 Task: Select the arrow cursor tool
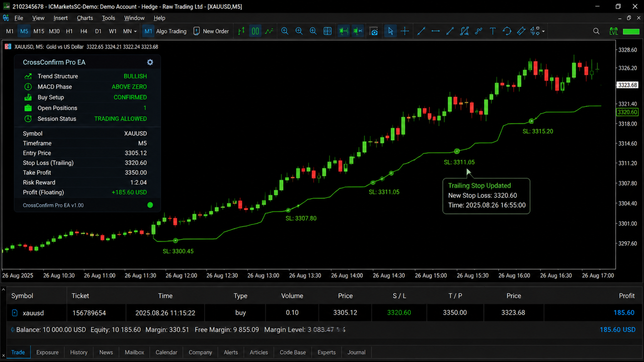pyautogui.click(x=390, y=31)
